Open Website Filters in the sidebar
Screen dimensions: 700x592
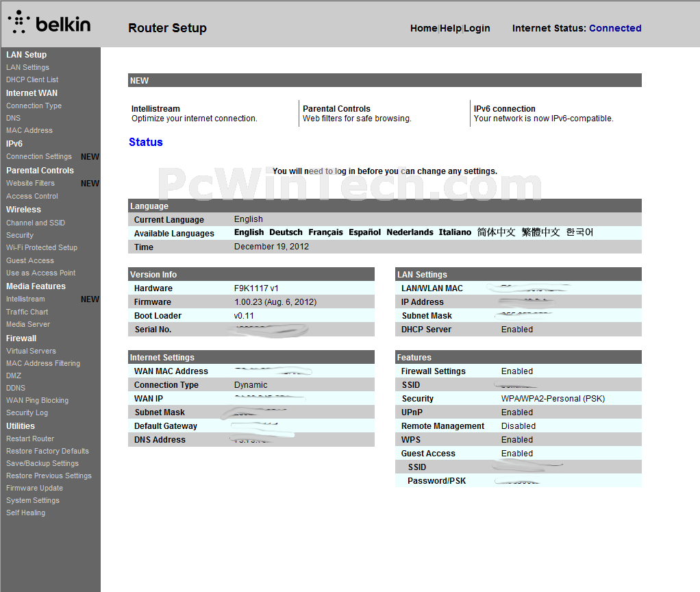click(x=30, y=183)
